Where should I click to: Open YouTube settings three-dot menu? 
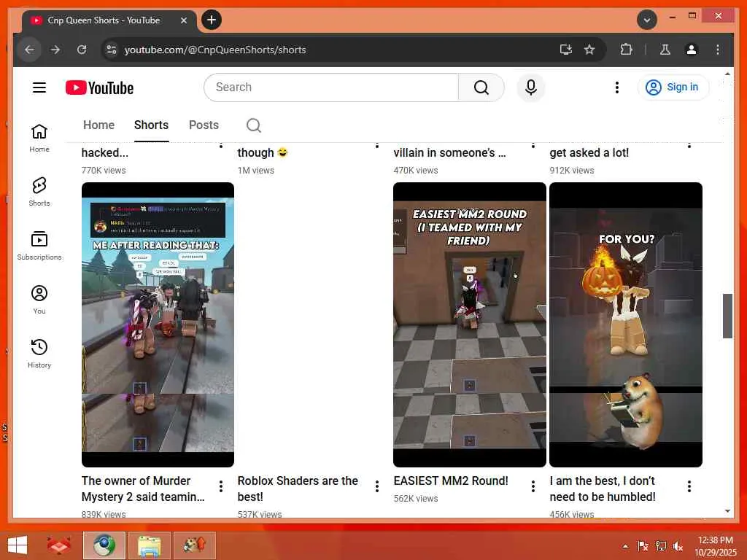[x=617, y=87]
